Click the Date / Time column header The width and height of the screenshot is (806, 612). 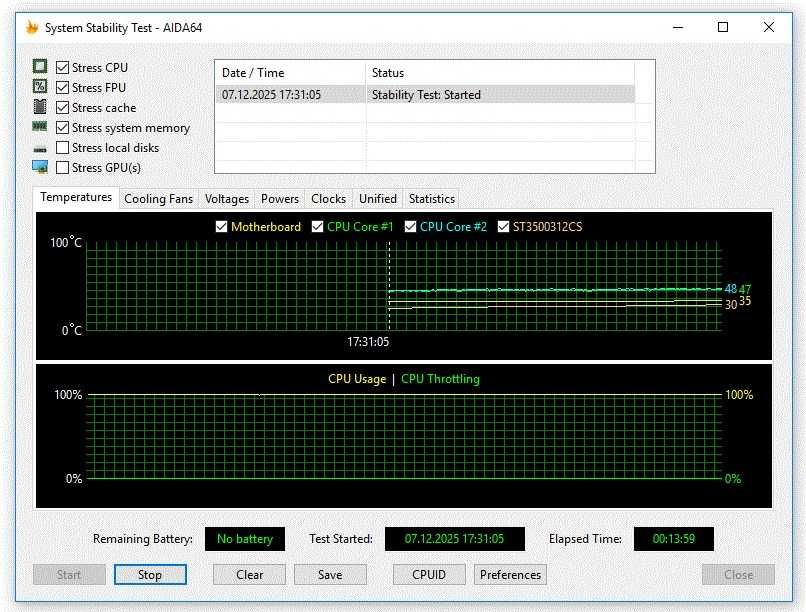[x=290, y=73]
